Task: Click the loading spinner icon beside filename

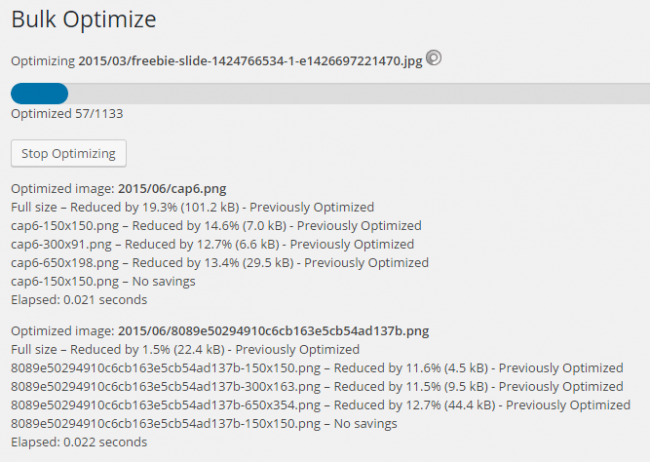Action: 434,58
